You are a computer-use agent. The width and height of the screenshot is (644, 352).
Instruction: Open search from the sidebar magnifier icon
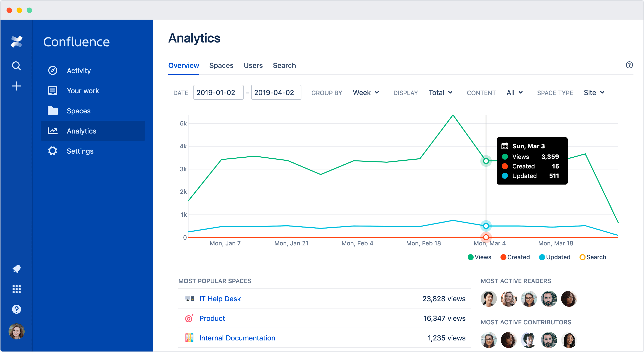[16, 66]
